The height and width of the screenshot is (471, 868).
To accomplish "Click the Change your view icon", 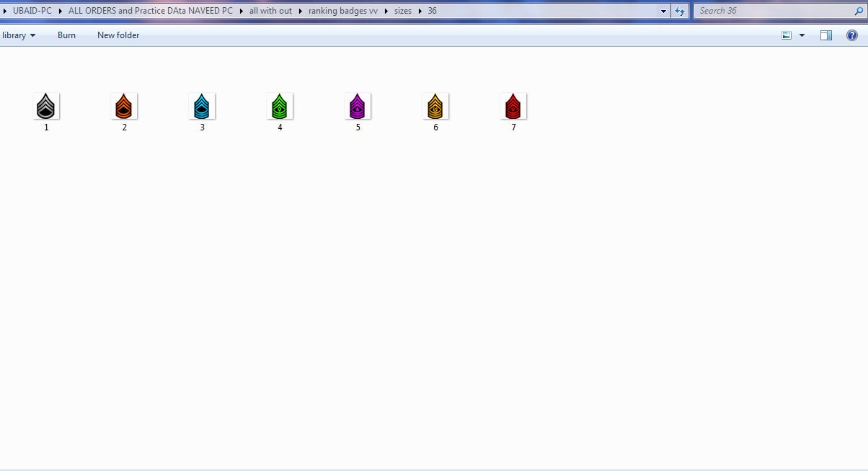I will click(787, 35).
